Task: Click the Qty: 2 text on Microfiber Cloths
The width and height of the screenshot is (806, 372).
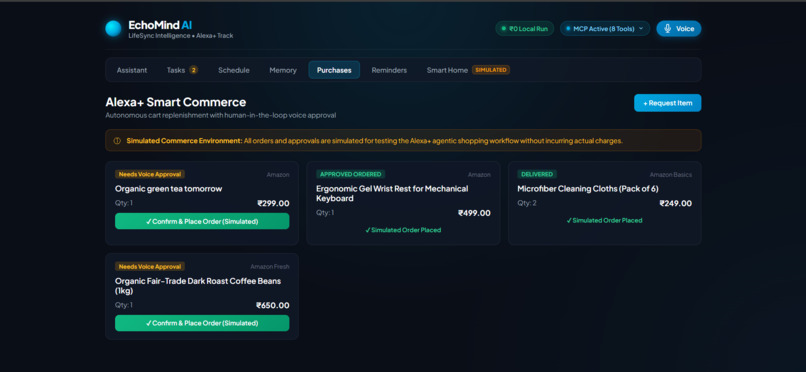Action: pyautogui.click(x=527, y=203)
